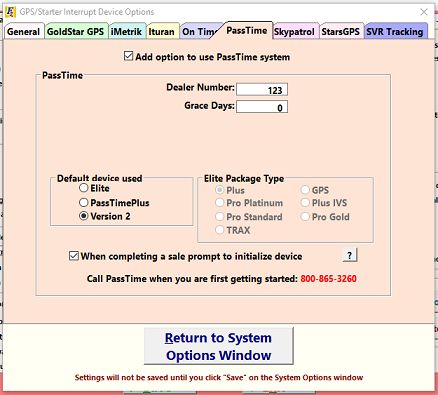Select the iMetrik tab

tap(127, 32)
